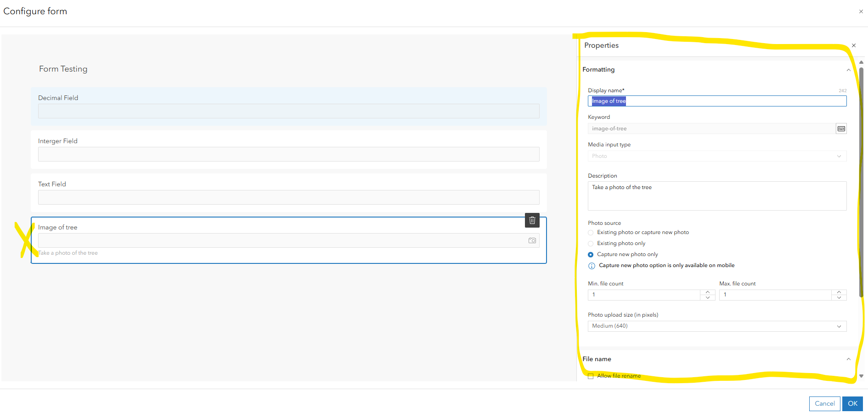Decrease the Max. file count with stepper arrow
Screen dimensions: 868x413
click(839, 298)
